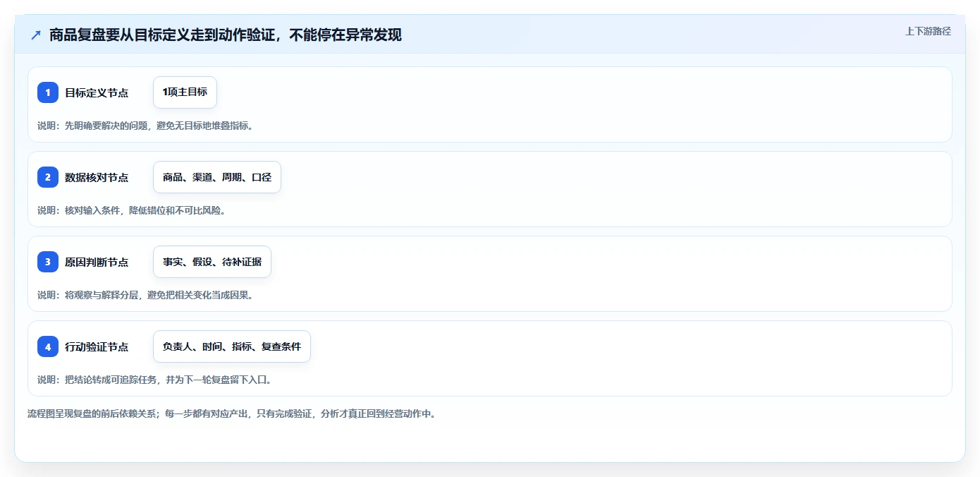Click the 原因判断节点 heading
The width and height of the screenshot is (980, 477).
click(x=97, y=262)
